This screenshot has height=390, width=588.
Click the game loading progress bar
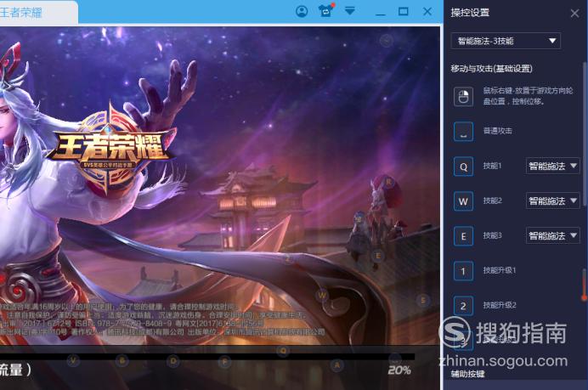point(207,357)
